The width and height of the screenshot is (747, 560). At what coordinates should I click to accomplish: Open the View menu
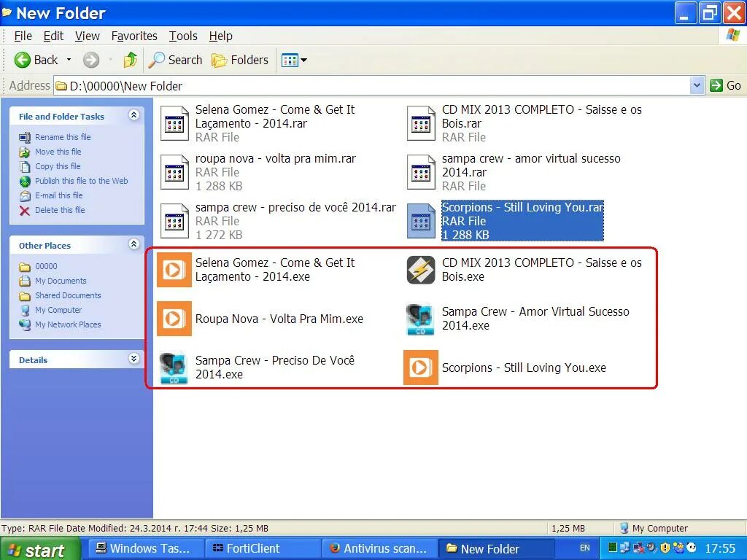pyautogui.click(x=88, y=36)
